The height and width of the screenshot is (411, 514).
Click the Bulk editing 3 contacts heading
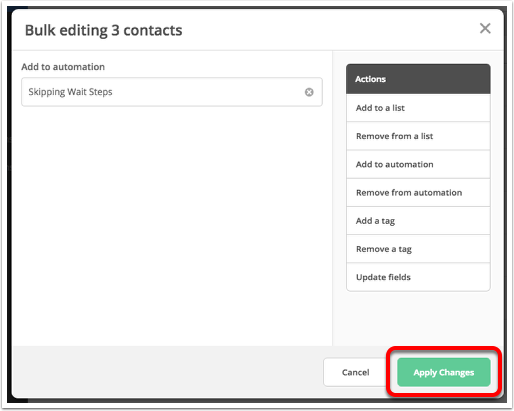104,30
